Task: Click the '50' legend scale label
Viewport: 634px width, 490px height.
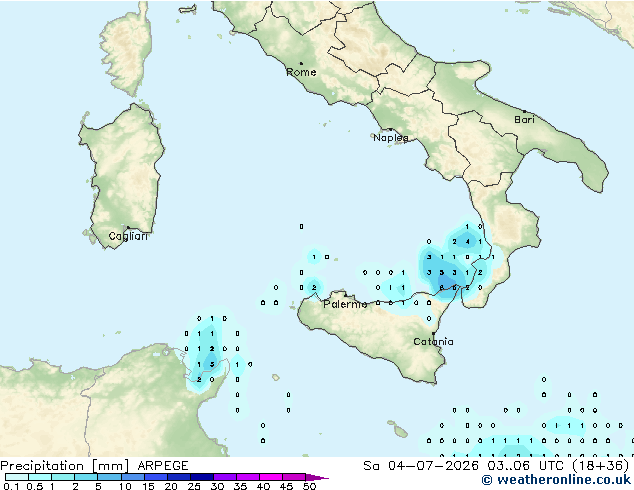Action: click(x=309, y=486)
